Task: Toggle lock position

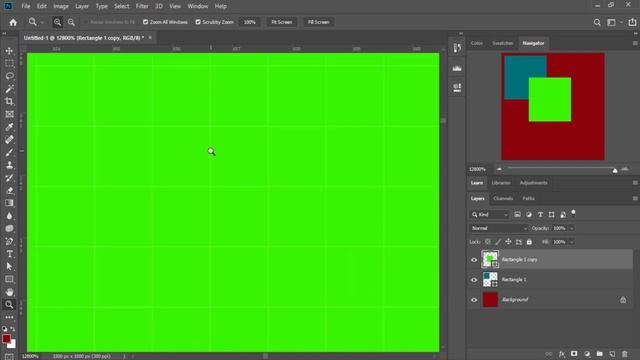Action: click(x=508, y=242)
